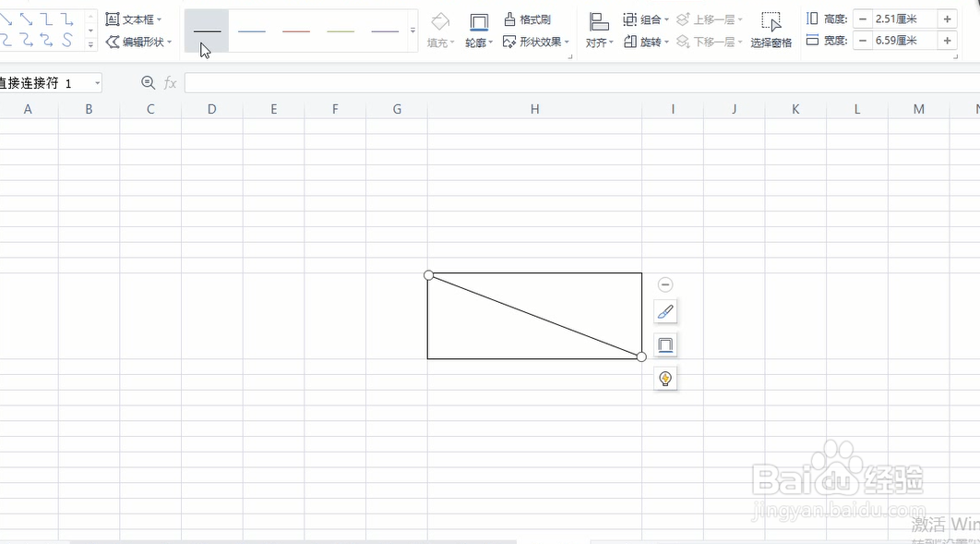The image size is (980, 544).
Task: Apply the red line style preset
Action: pos(296,30)
